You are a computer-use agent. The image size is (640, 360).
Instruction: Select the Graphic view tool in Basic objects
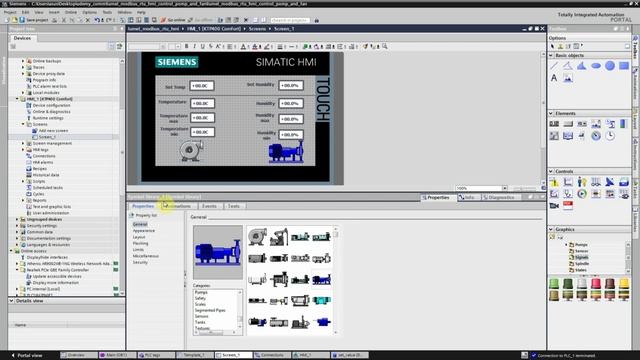click(568, 78)
